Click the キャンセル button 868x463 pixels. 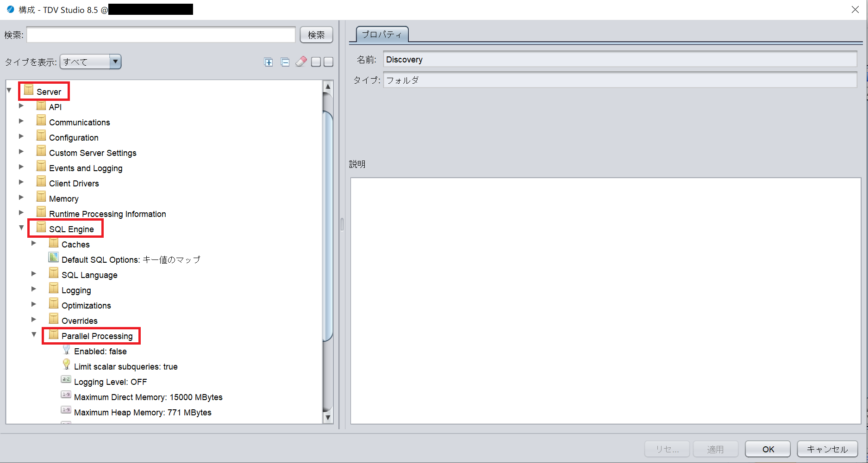pos(827,449)
